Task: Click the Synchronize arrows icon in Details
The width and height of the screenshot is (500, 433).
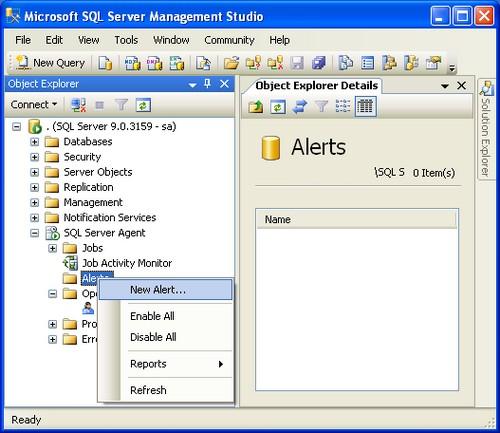Action: click(300, 107)
